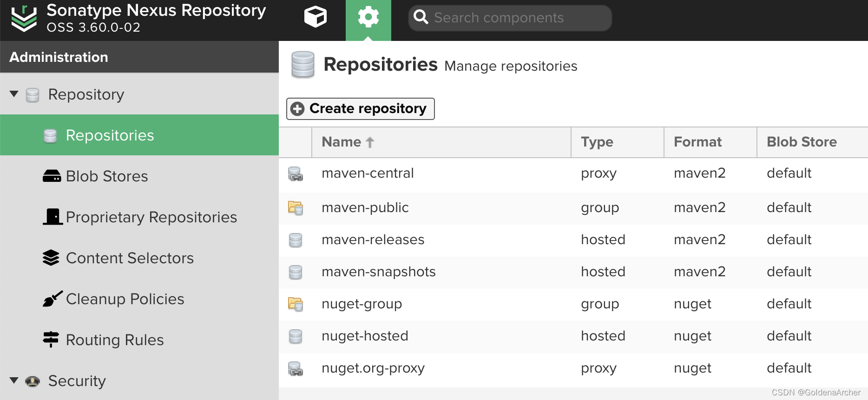Click the nuget-group folder icon
868x400 pixels.
tap(296, 304)
